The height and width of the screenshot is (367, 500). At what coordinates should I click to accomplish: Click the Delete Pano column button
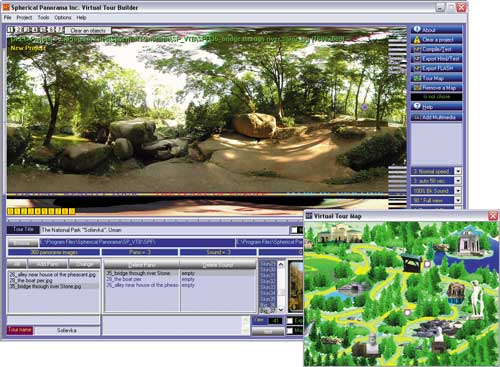click(x=142, y=265)
